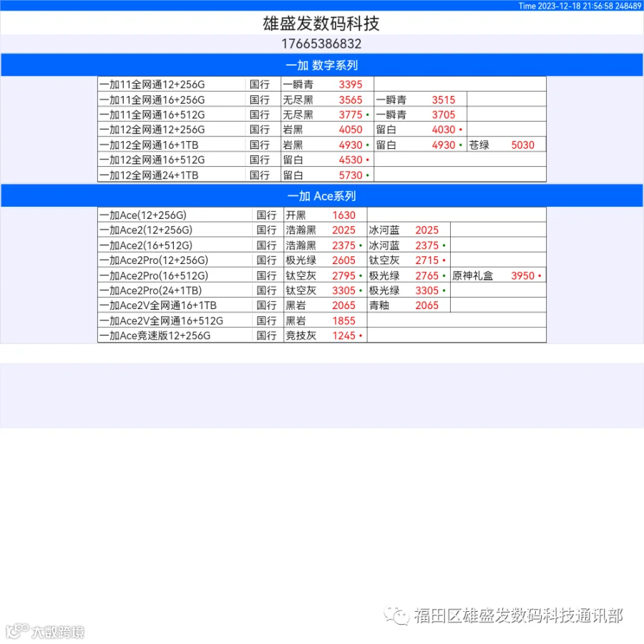
Task: Click price 2715 for 钛空灰
Action: click(426, 260)
